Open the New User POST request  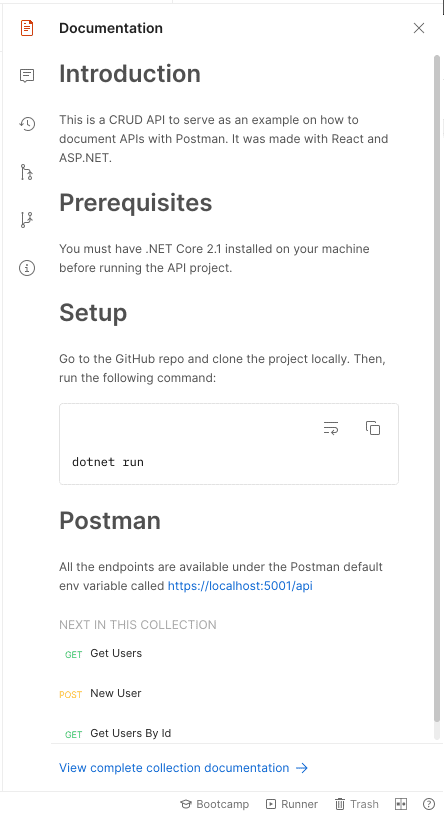click(116, 693)
